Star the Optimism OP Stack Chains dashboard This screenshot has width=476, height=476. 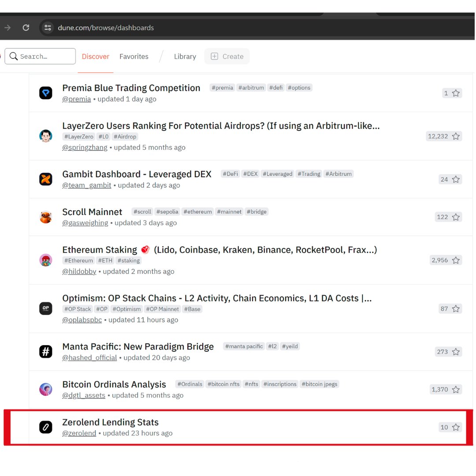(456, 309)
